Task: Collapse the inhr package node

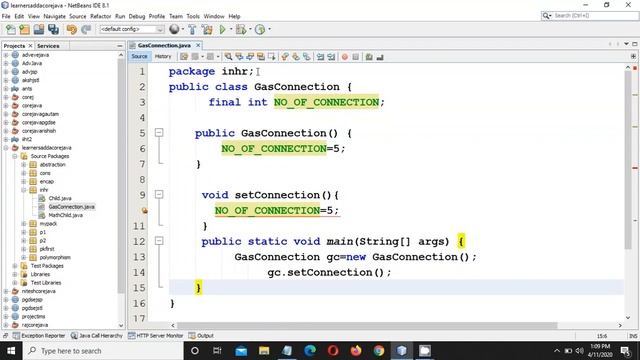Action: (x=24, y=190)
